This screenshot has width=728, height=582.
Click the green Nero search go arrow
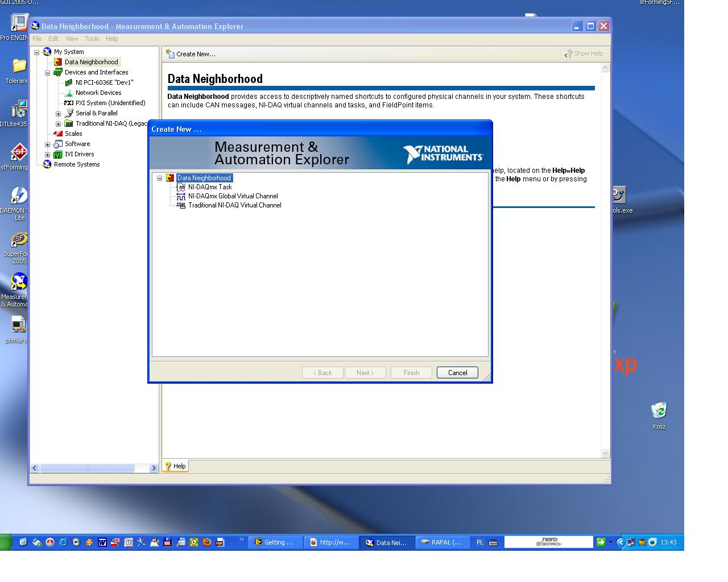[x=601, y=542]
